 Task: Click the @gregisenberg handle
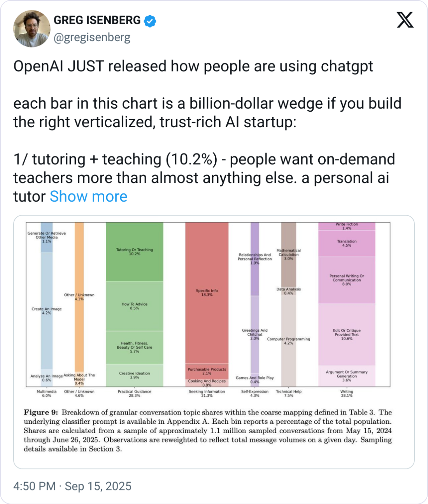pos(93,38)
